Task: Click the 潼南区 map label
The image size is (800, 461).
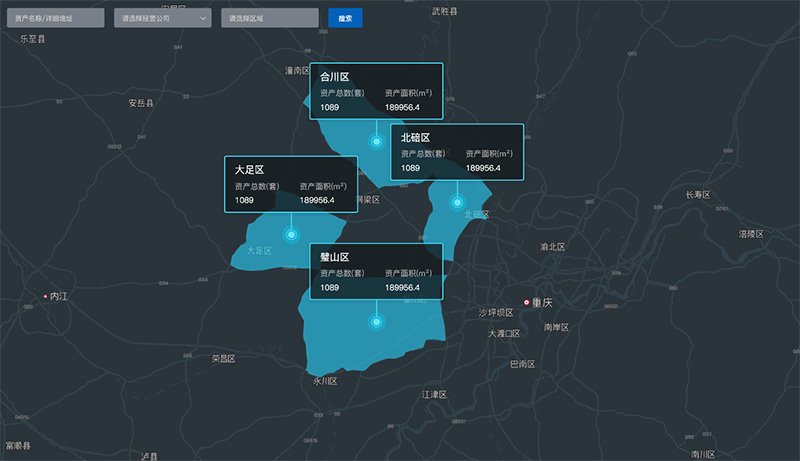Action: (x=297, y=71)
